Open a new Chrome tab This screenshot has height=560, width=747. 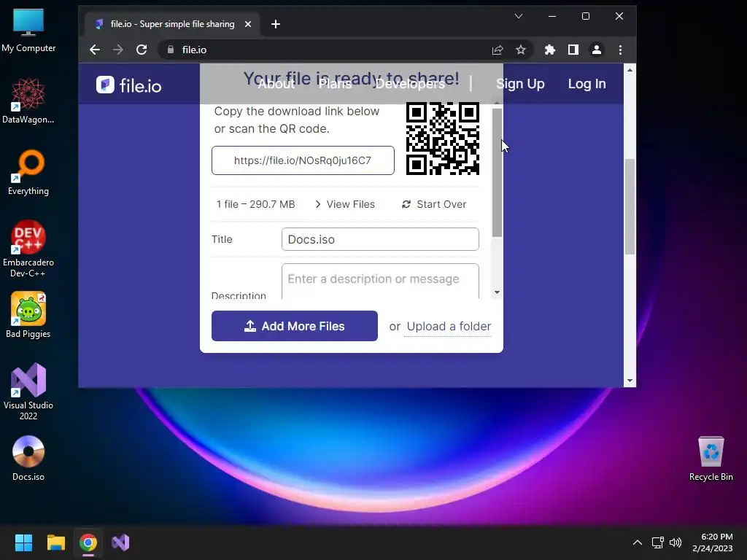tap(275, 24)
